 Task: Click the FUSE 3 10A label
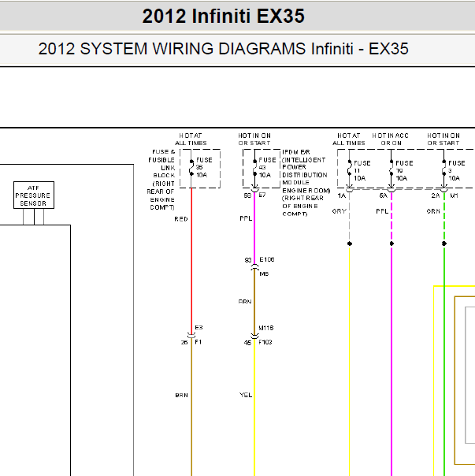(456, 170)
